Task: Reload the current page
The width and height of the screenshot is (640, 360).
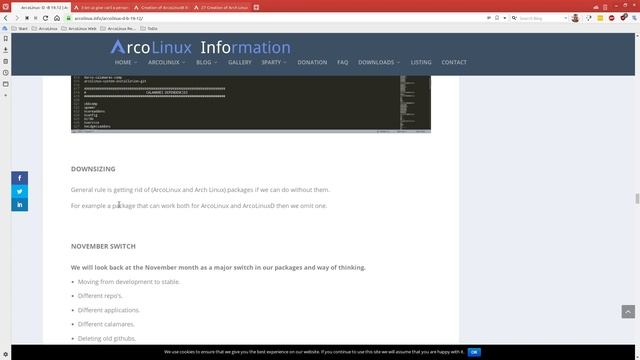Action: point(45,18)
